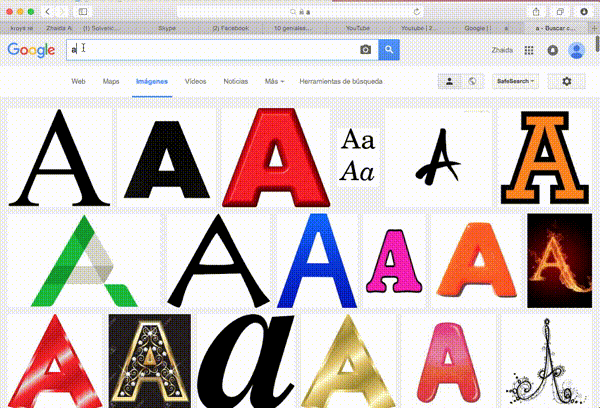This screenshot has height=408, width=600.
Task: Expand the Más menu
Action: click(274, 81)
